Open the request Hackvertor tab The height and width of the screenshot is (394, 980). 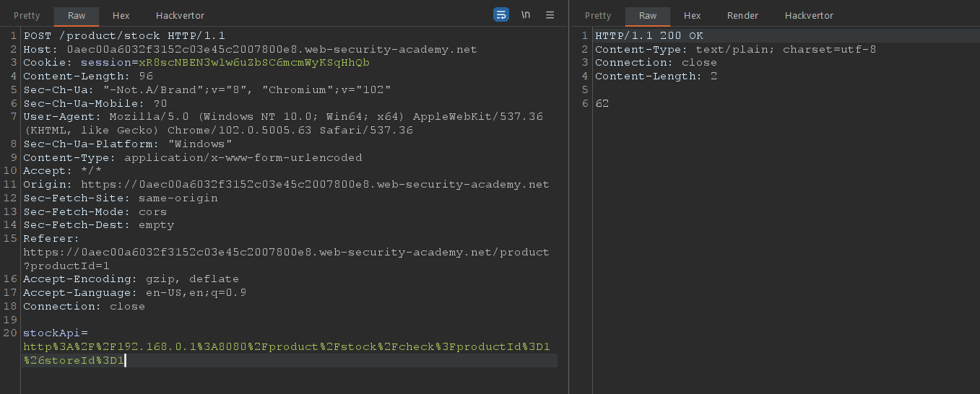(180, 15)
